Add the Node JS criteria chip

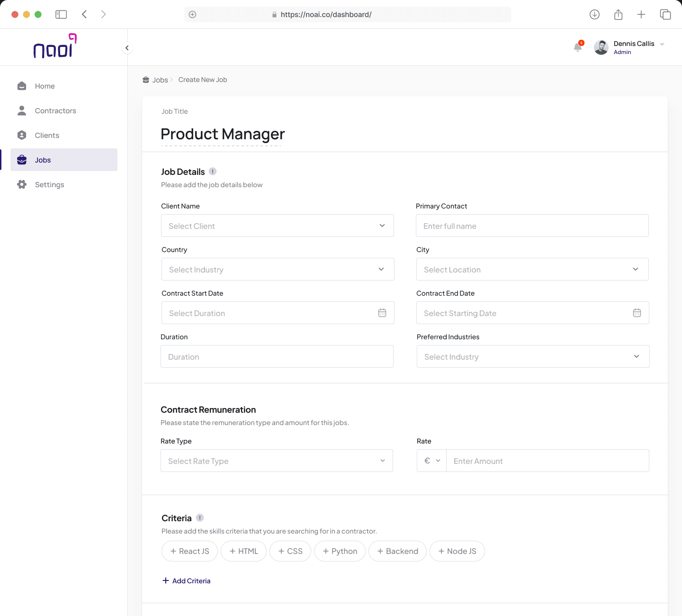coord(457,551)
